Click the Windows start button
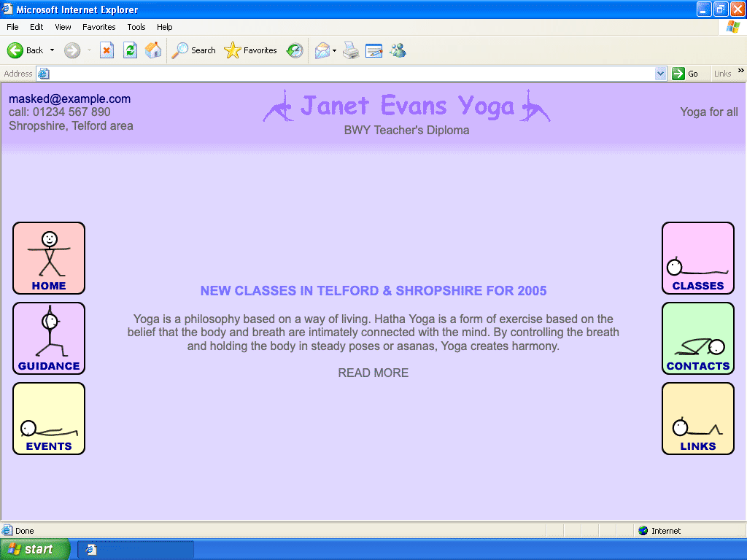The image size is (747, 560). point(35,550)
